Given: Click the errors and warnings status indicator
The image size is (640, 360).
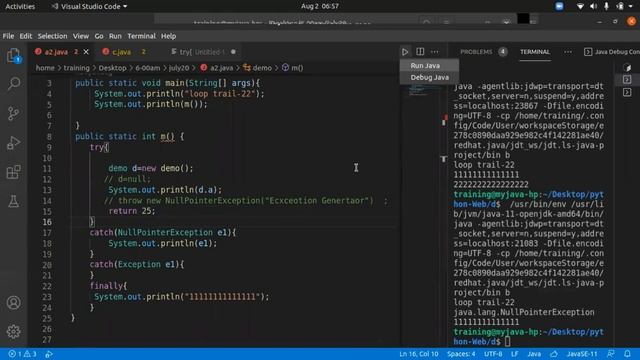Looking at the screenshot, I should [x=22, y=354].
